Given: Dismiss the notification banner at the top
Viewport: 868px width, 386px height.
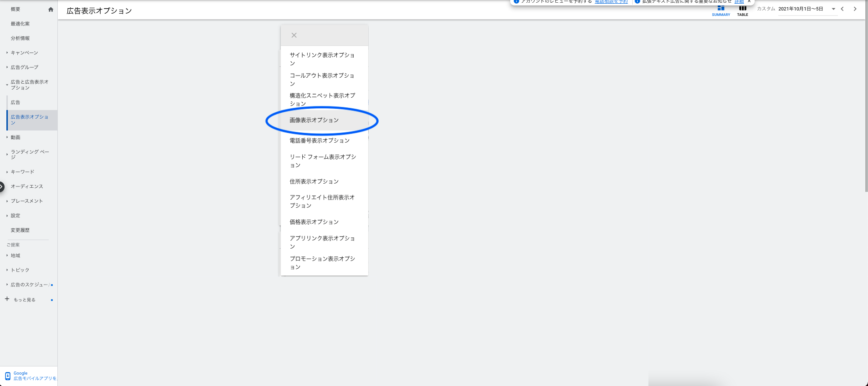Looking at the screenshot, I should tap(749, 1).
